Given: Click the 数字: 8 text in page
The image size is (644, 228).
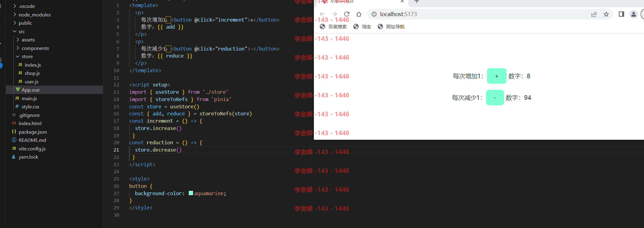Looking at the screenshot, I should 519,76.
